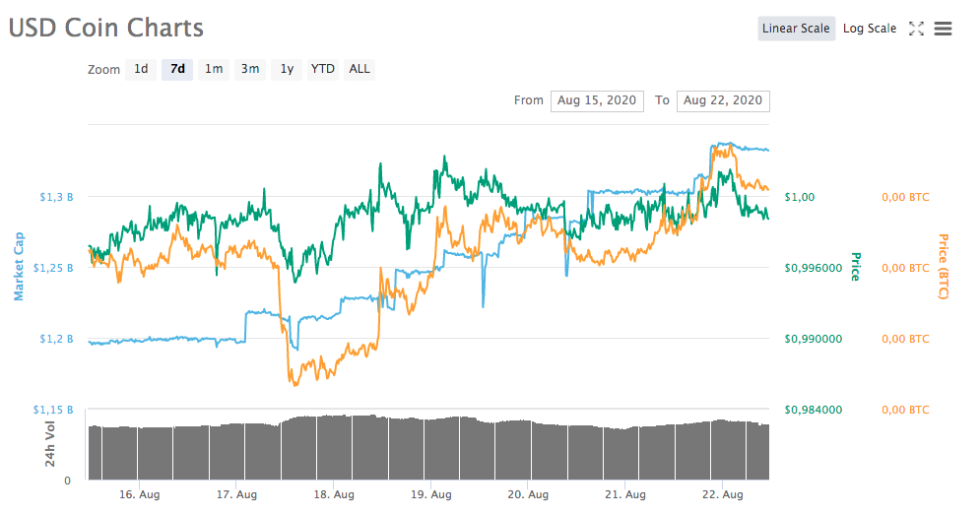Set zoom range to 1y
The image size is (980, 515).
click(287, 69)
